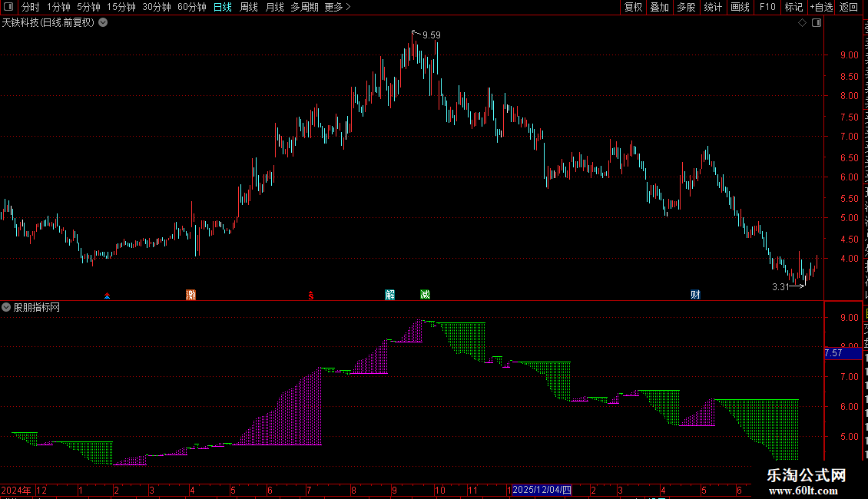Select the 1分钟 period
Viewport: 868px width, 499px height.
[58, 7]
